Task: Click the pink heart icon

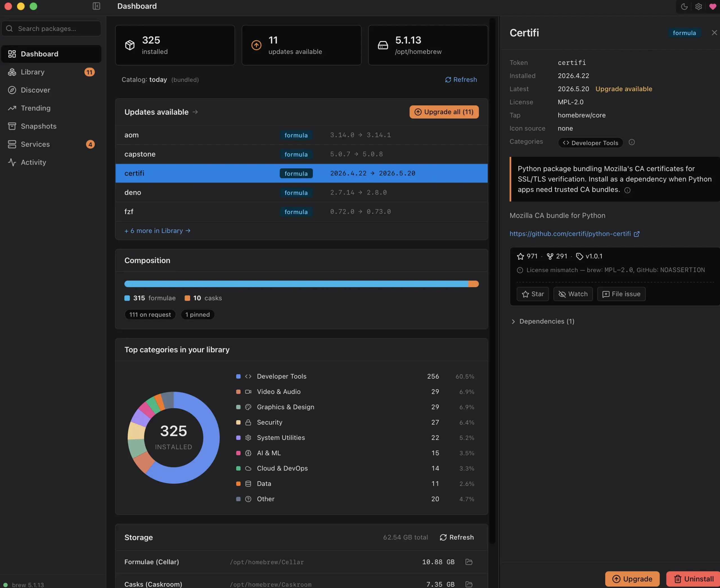Action: point(712,6)
